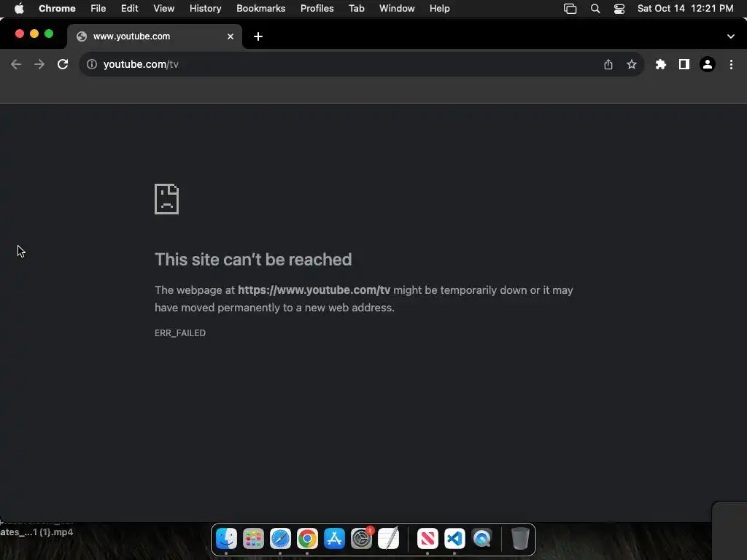The height and width of the screenshot is (560, 747).
Task: Open the File menu
Action: tap(98, 9)
